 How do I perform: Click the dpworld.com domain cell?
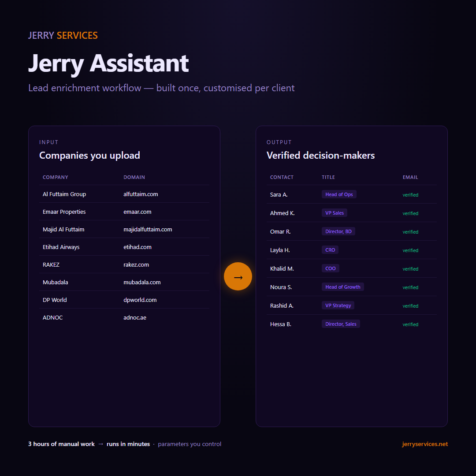coord(140,300)
